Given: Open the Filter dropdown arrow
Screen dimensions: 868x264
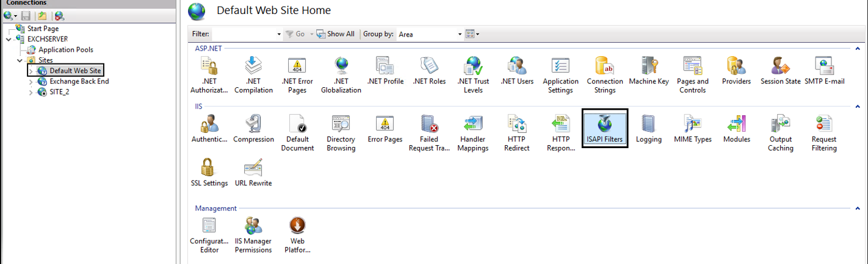Looking at the screenshot, I should click(x=279, y=34).
